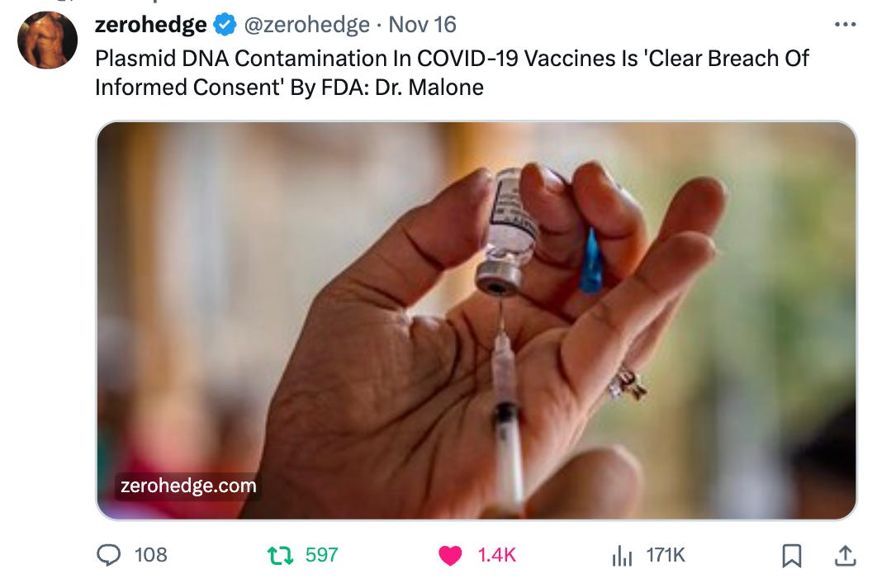Open the Nov 16 timestamp permalink

422,25
